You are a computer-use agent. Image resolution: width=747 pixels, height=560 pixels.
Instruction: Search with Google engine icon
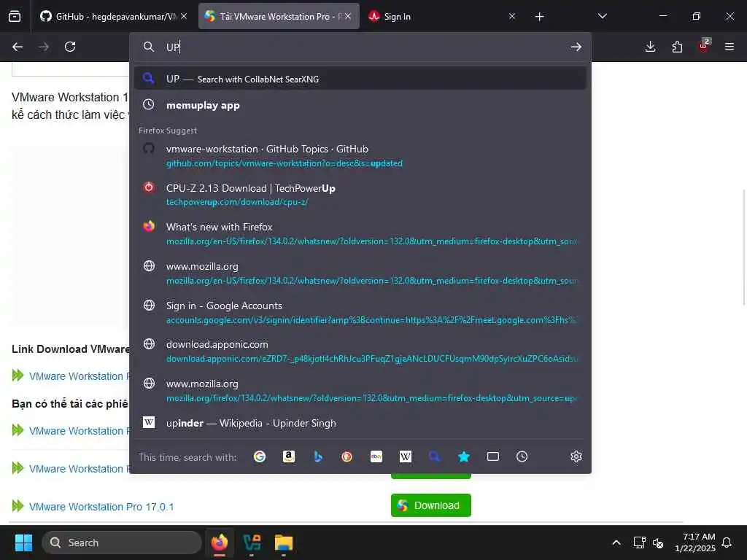[x=260, y=456]
